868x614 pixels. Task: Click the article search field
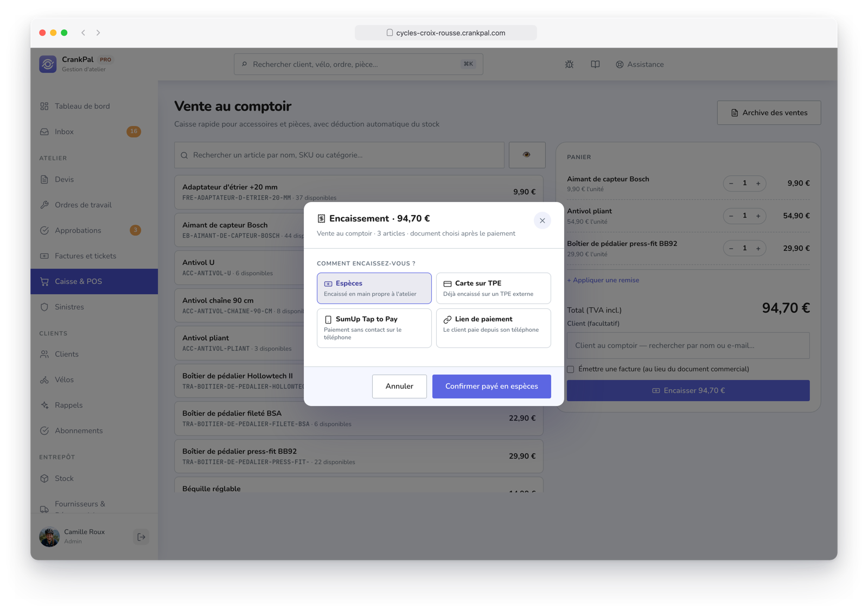[x=339, y=155]
